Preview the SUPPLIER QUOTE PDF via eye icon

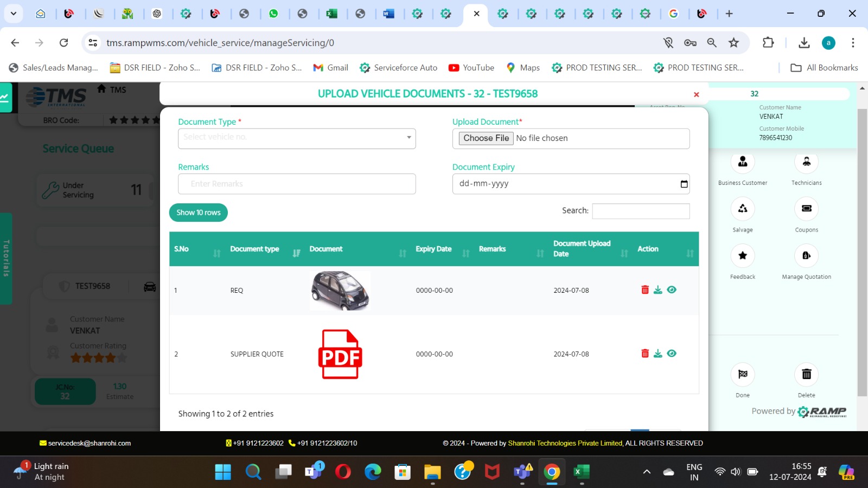pos(672,353)
